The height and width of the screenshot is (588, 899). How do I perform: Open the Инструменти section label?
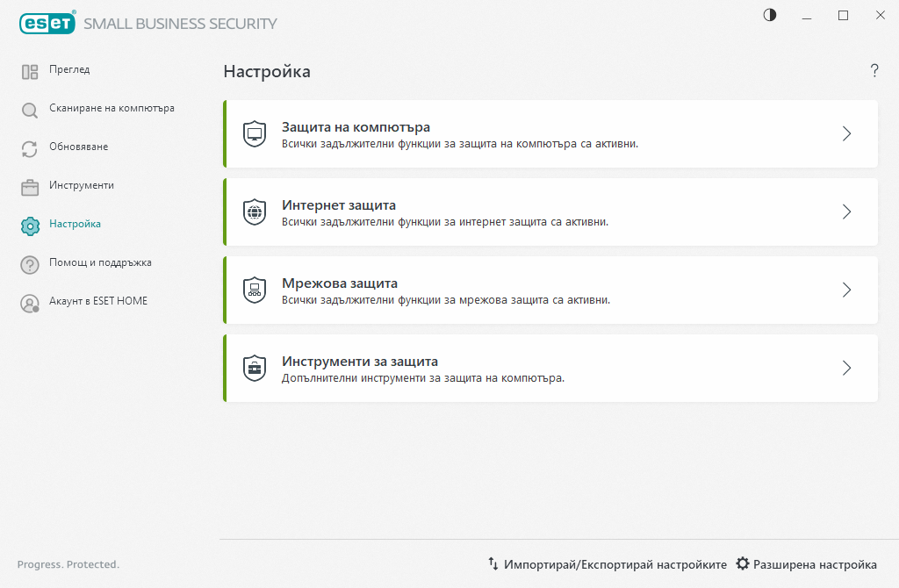tap(82, 185)
